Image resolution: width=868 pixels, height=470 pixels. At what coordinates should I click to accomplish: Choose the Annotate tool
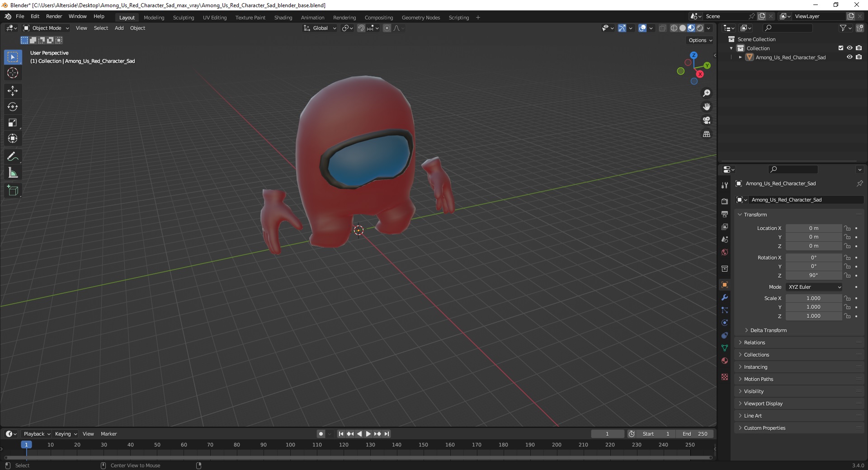pos(13,157)
